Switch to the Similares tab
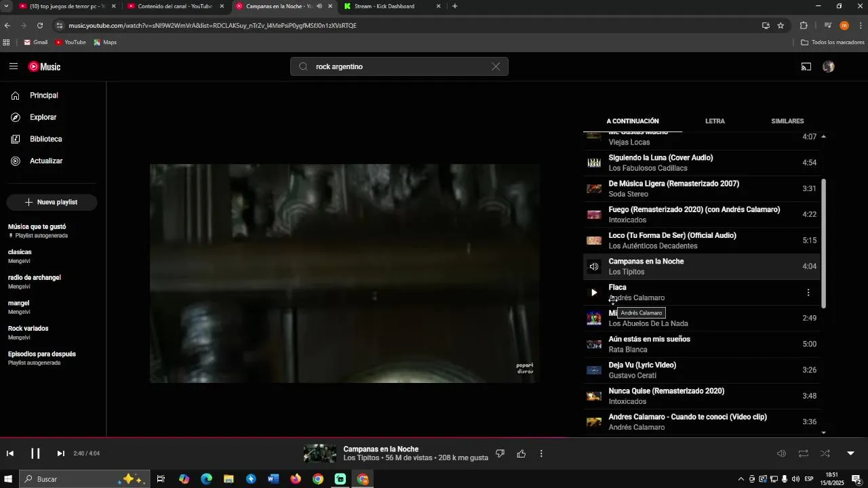Screen dimensions: 868x488 [787, 121]
